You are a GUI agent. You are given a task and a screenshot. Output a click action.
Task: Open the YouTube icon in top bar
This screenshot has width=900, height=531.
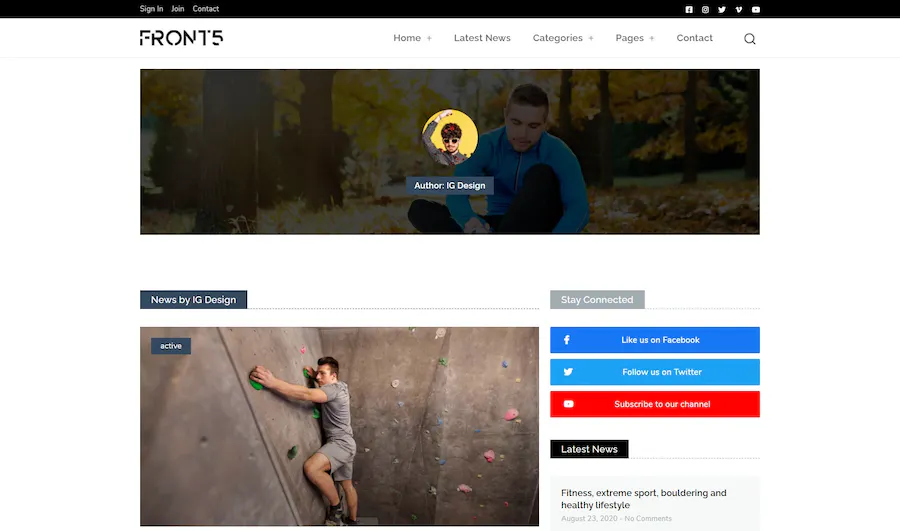756,9
